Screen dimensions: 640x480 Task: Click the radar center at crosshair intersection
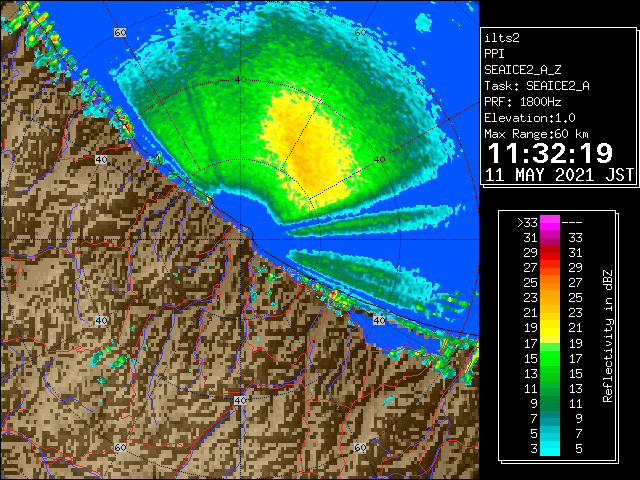[241, 240]
